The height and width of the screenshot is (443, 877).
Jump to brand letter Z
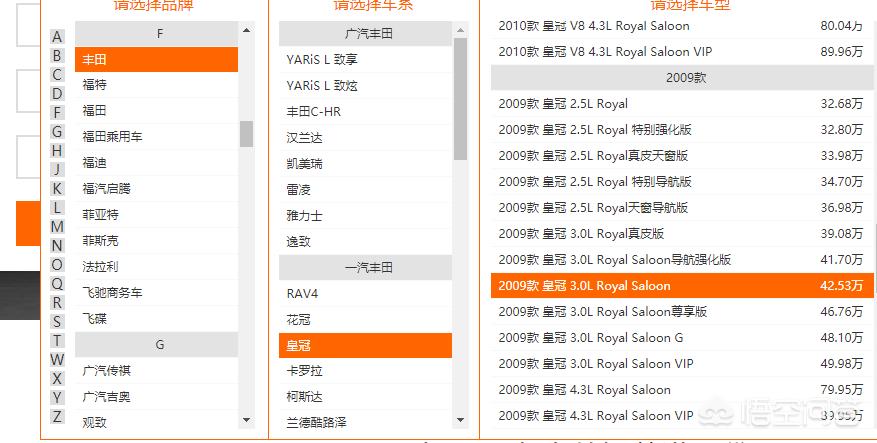click(x=57, y=417)
